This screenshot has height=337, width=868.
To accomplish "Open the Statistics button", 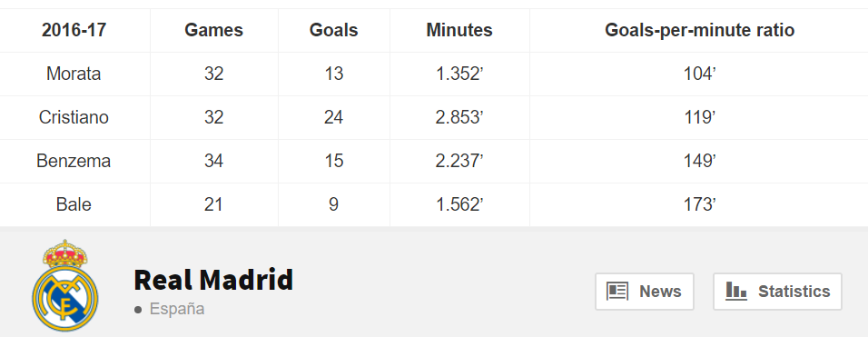I will (x=777, y=291).
